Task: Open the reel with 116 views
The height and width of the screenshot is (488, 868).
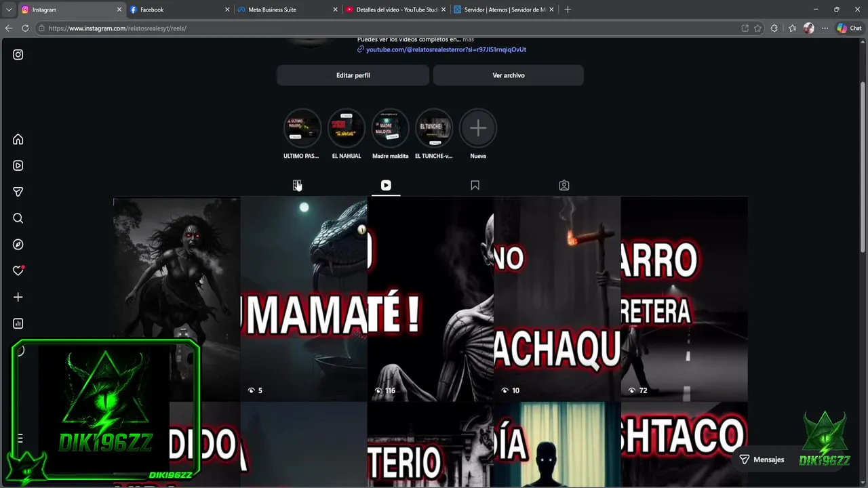Action: [x=431, y=299]
